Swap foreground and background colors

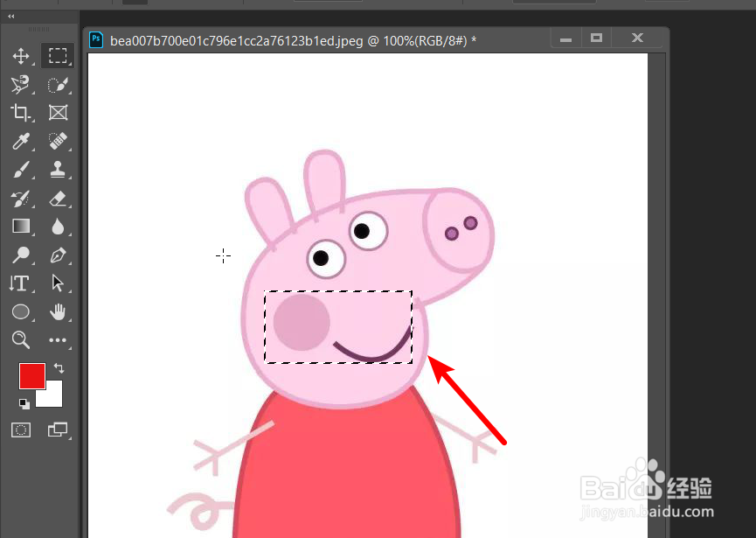(59, 368)
